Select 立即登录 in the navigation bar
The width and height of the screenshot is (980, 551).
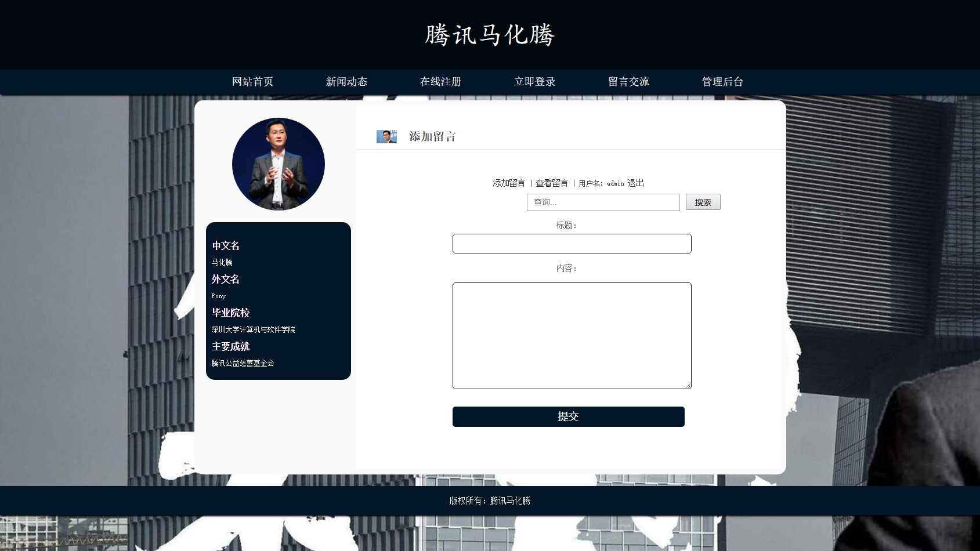[x=534, y=82]
